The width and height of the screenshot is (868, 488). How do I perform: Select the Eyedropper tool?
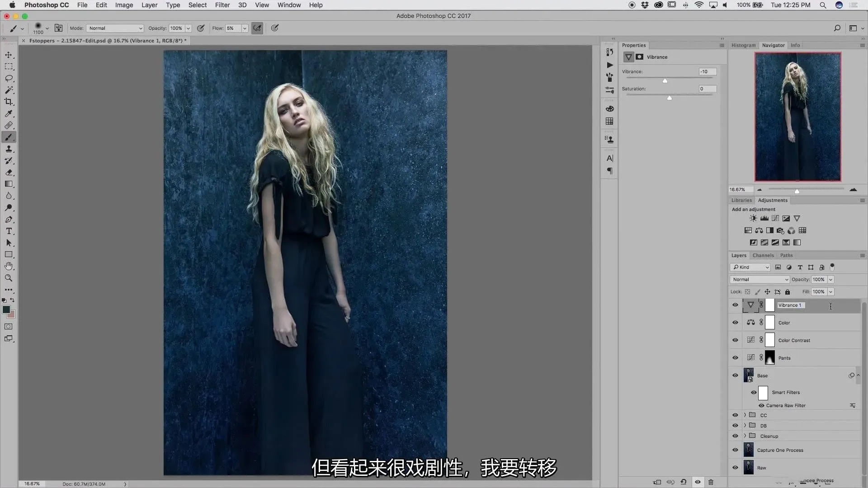pos(9,114)
